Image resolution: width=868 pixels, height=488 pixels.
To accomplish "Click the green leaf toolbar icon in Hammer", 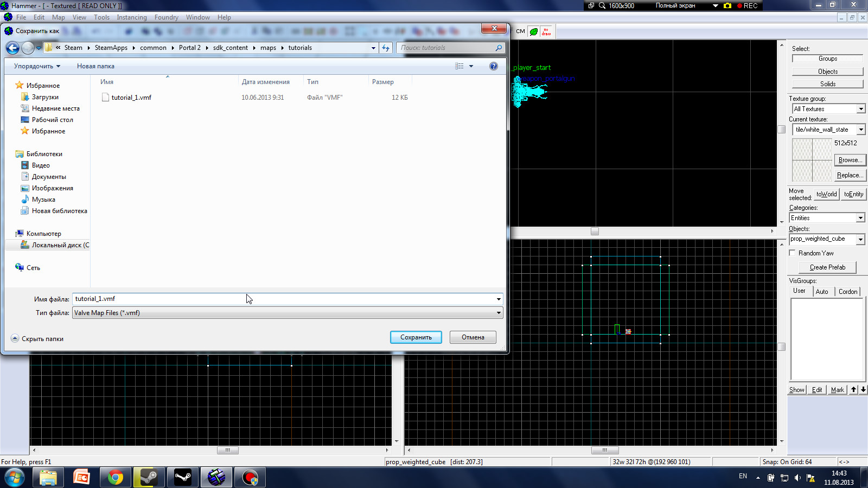I will [x=534, y=32].
